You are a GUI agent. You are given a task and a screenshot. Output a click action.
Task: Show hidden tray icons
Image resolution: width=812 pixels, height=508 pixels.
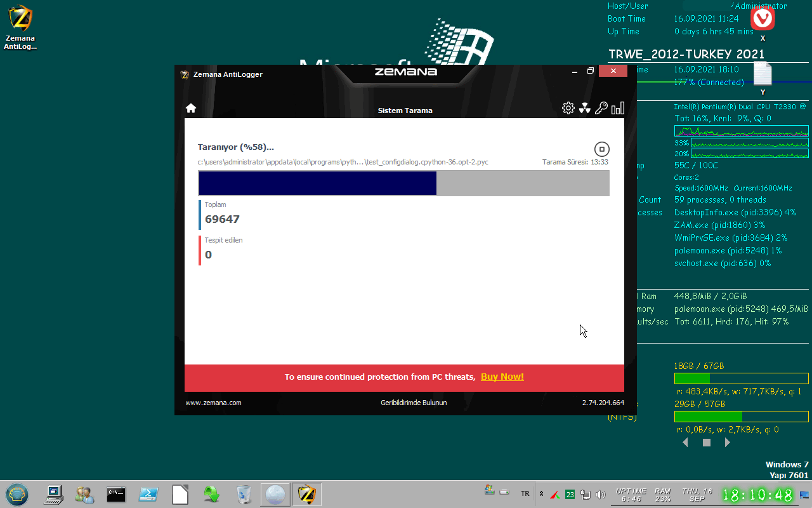[x=541, y=493]
